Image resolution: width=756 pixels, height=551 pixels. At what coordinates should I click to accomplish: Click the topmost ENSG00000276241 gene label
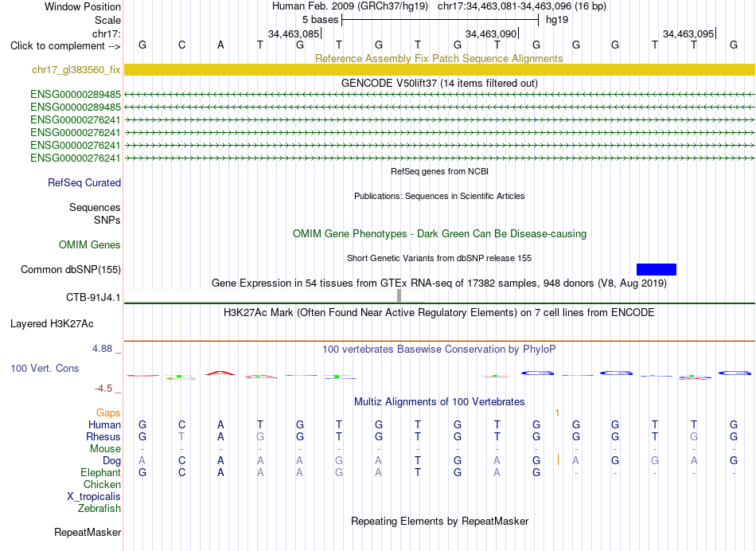pyautogui.click(x=76, y=119)
